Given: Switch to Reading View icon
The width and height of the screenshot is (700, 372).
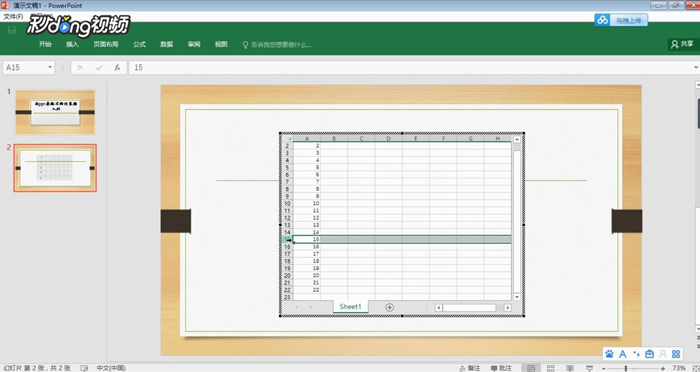Looking at the screenshot, I should click(x=570, y=368).
